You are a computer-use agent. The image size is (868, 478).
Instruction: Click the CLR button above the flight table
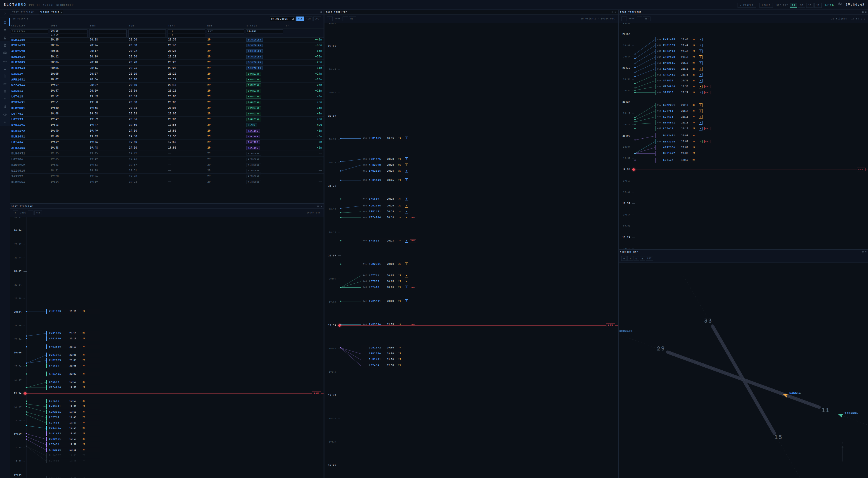click(x=309, y=19)
